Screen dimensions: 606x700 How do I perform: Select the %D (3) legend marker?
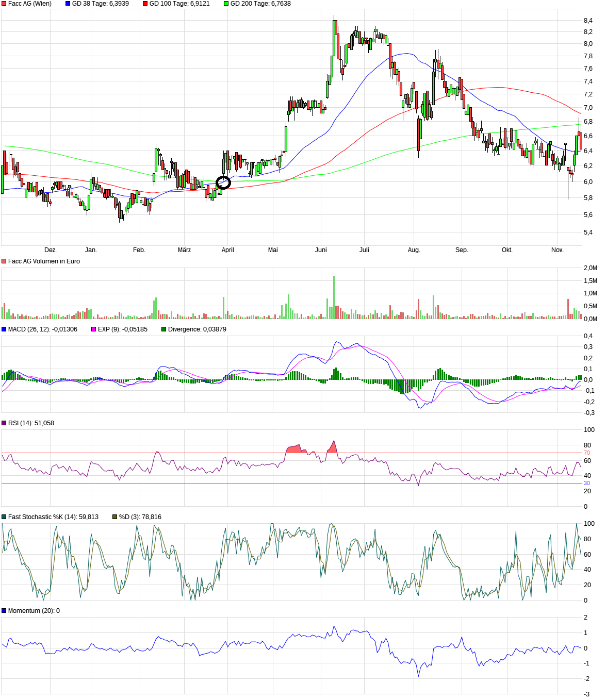[x=115, y=517]
